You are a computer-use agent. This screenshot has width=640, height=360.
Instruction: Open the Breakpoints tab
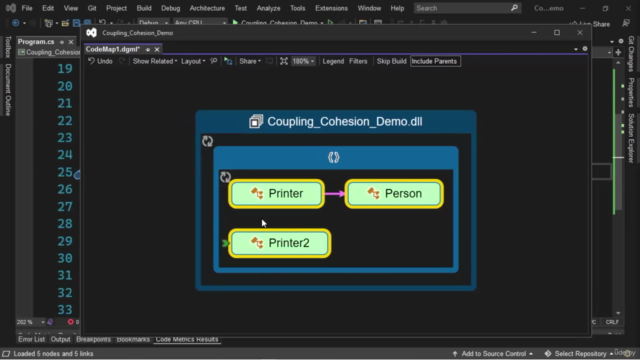pyautogui.click(x=93, y=339)
